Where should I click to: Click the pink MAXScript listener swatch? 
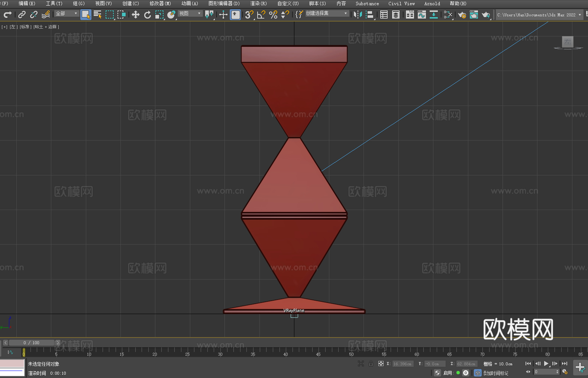pyautogui.click(x=12, y=364)
